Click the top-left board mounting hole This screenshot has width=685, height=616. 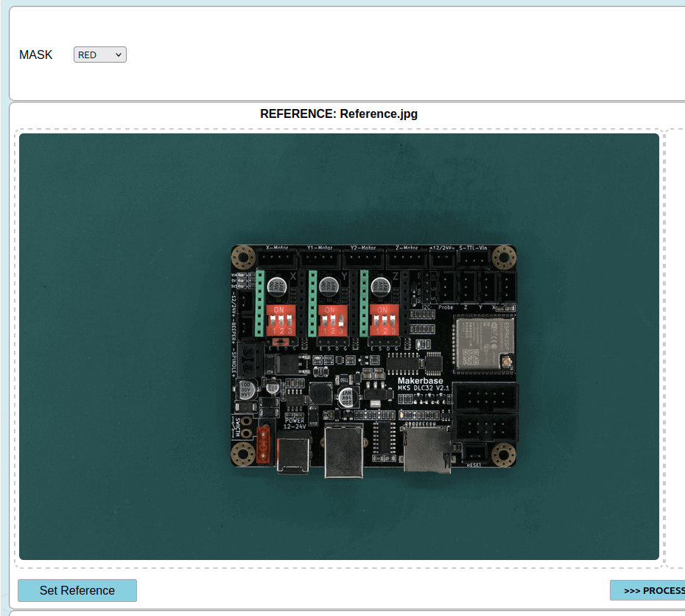[x=241, y=257]
